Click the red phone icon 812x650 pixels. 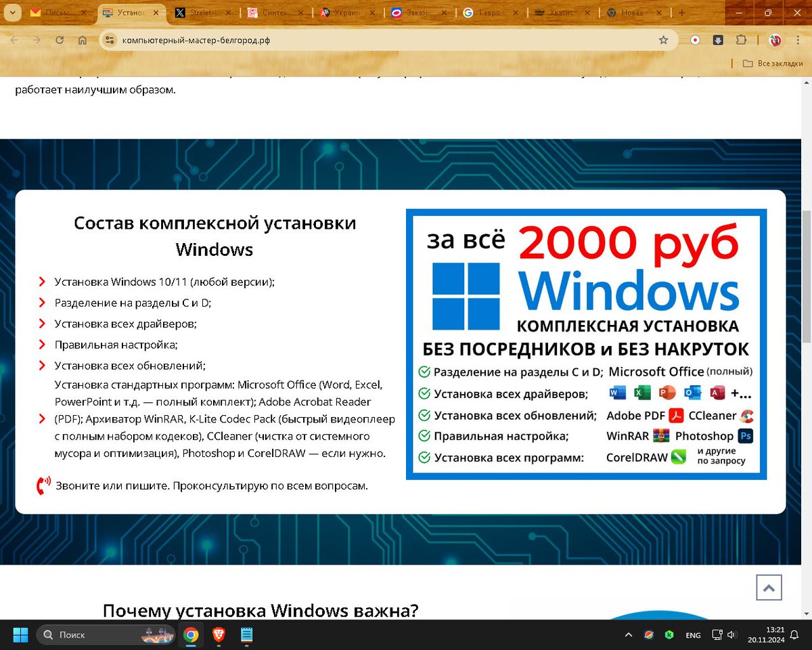pyautogui.click(x=43, y=485)
